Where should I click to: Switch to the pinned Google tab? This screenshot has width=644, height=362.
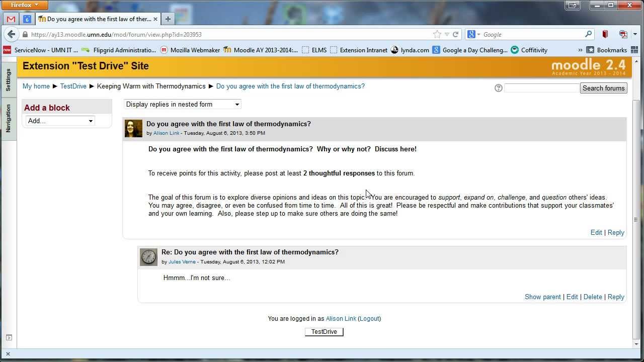(x=27, y=19)
